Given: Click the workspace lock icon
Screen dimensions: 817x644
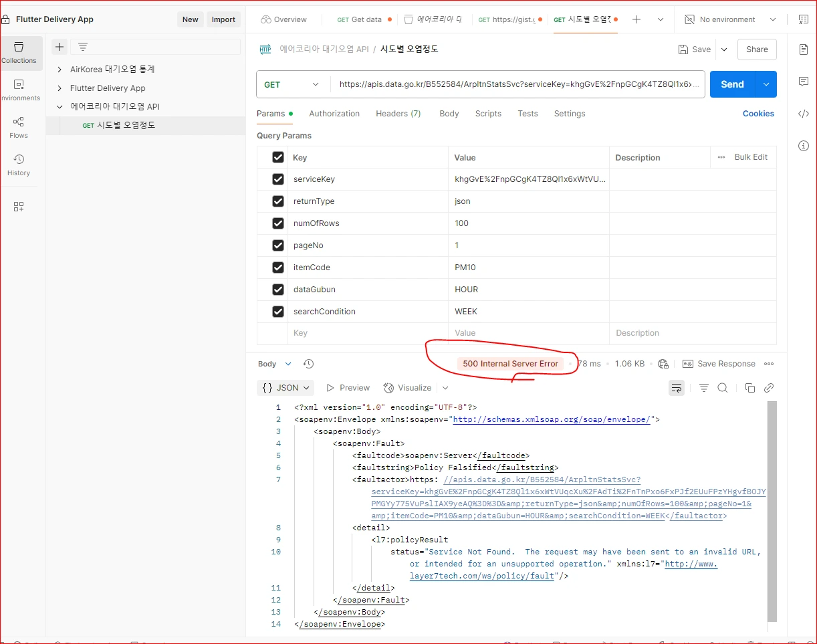Looking at the screenshot, I should pyautogui.click(x=5, y=19).
